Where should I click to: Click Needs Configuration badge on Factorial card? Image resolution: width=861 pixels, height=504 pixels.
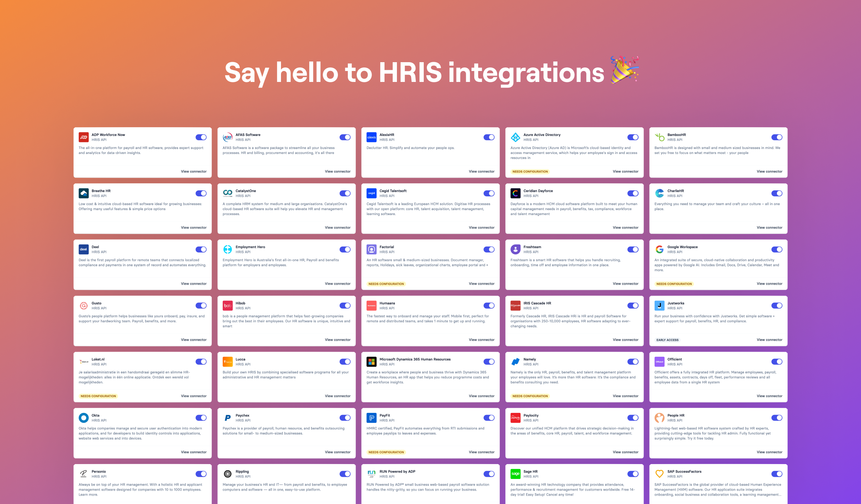tap(386, 284)
